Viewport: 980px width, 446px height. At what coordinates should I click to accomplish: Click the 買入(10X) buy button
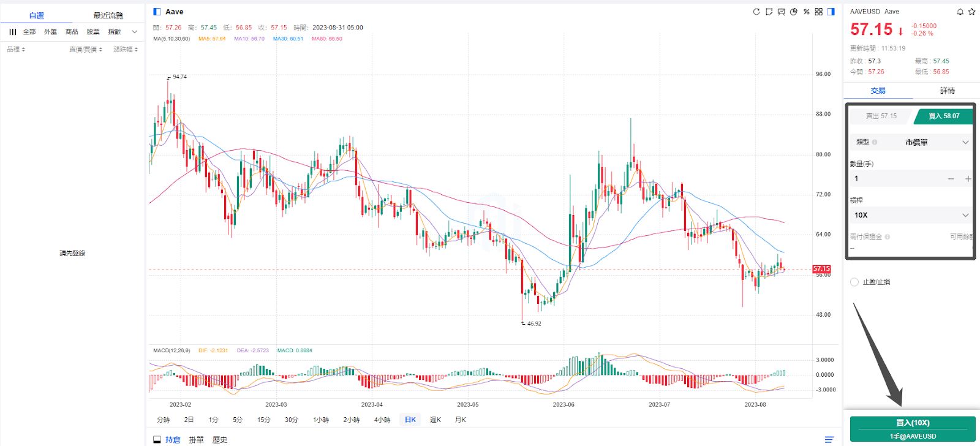click(x=912, y=428)
